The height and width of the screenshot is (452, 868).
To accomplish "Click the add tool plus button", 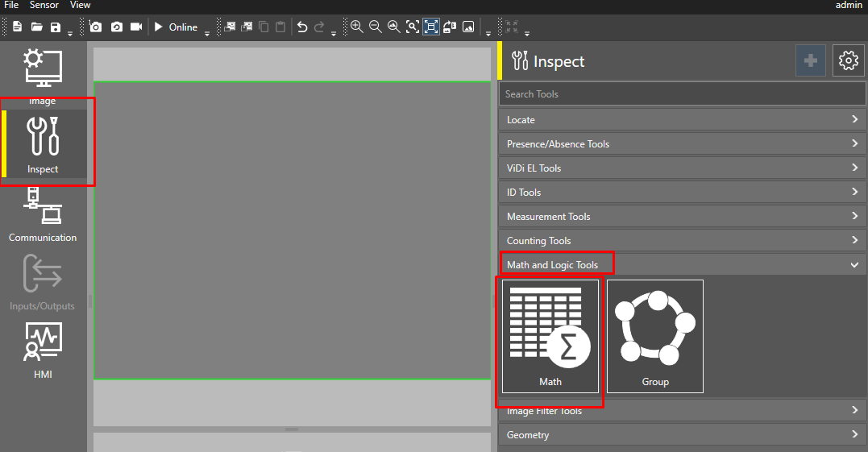I will click(811, 61).
